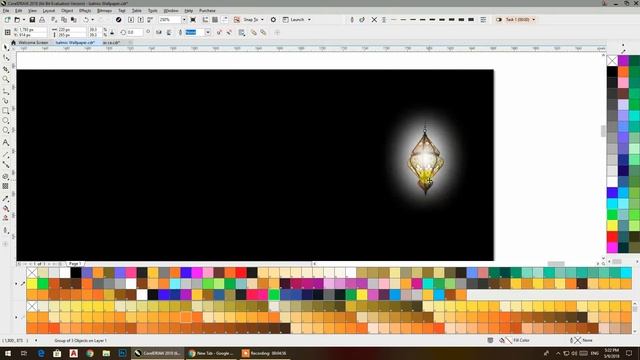640x360 pixels.
Task: Open the Window menu
Action: click(x=171, y=11)
